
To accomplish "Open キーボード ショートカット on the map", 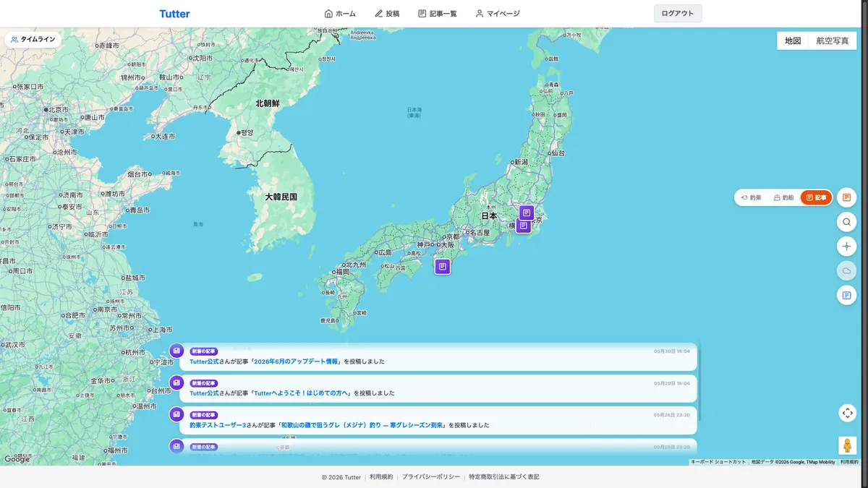I will click(x=718, y=462).
